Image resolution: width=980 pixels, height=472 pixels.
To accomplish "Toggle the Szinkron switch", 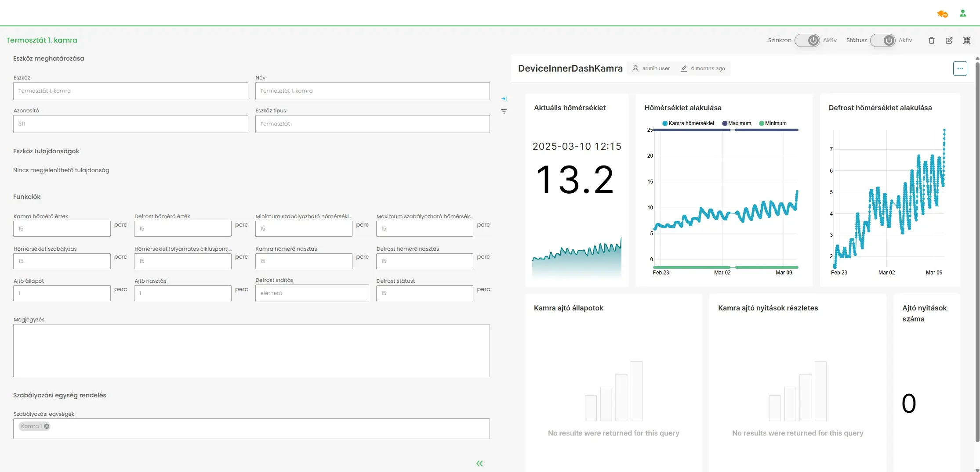I will coord(807,40).
